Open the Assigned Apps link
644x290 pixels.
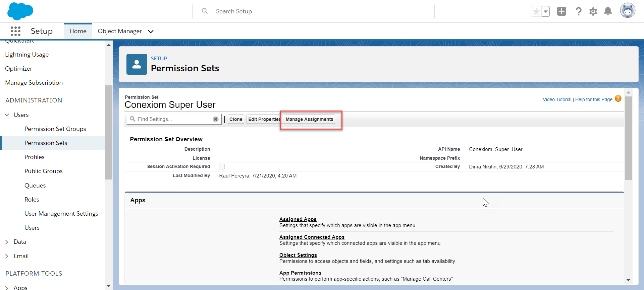click(298, 219)
